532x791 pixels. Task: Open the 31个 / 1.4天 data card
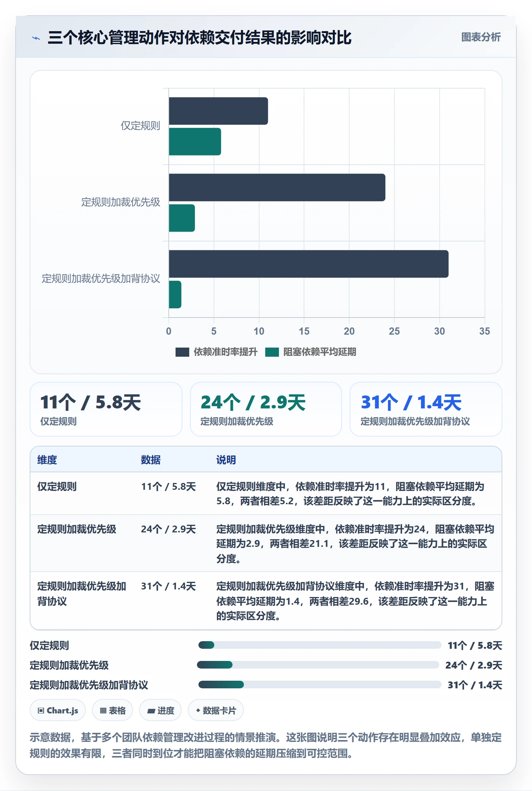coord(426,409)
